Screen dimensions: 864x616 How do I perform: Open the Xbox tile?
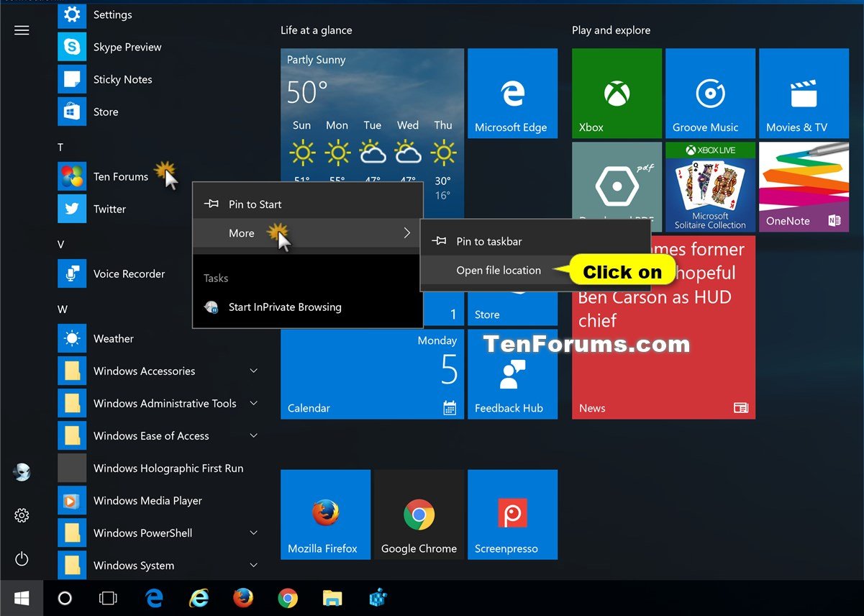617,94
